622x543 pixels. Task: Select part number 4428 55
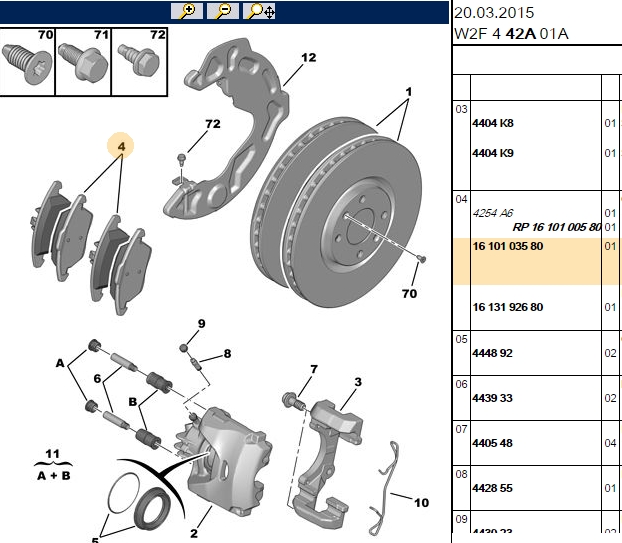(492, 488)
